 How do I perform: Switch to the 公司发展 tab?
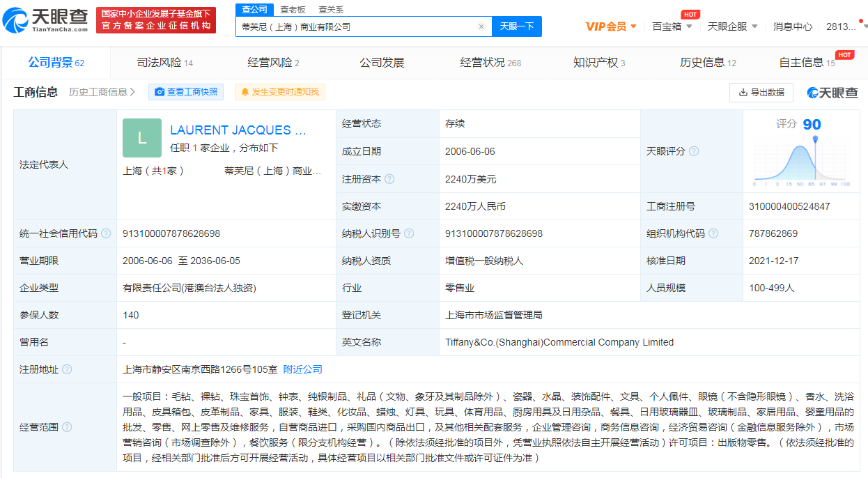pyautogui.click(x=382, y=63)
